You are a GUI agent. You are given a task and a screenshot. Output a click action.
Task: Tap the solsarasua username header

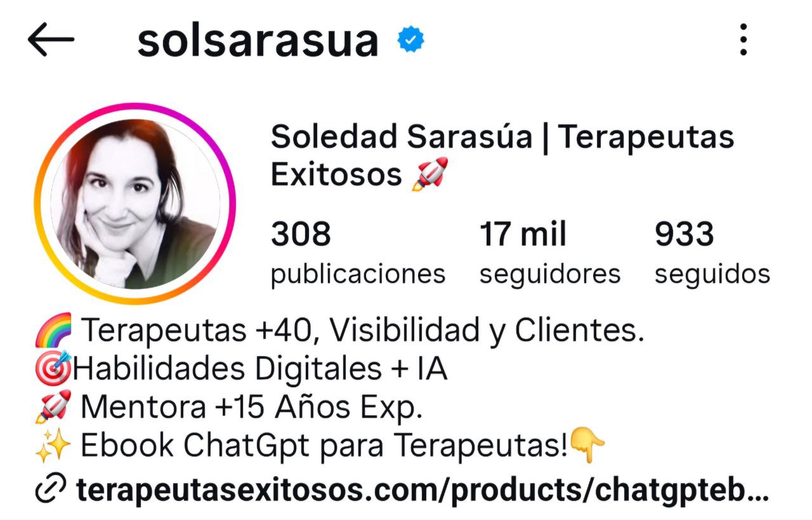pos(258,41)
